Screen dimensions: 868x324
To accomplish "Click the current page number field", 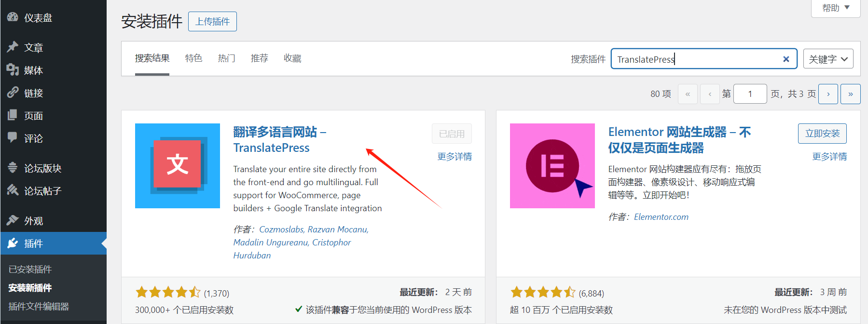I will 750,94.
